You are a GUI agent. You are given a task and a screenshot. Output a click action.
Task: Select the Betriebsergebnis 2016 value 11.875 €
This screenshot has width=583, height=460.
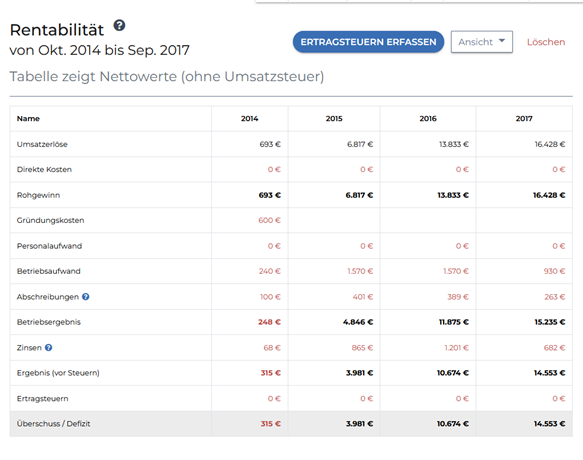[x=454, y=322]
